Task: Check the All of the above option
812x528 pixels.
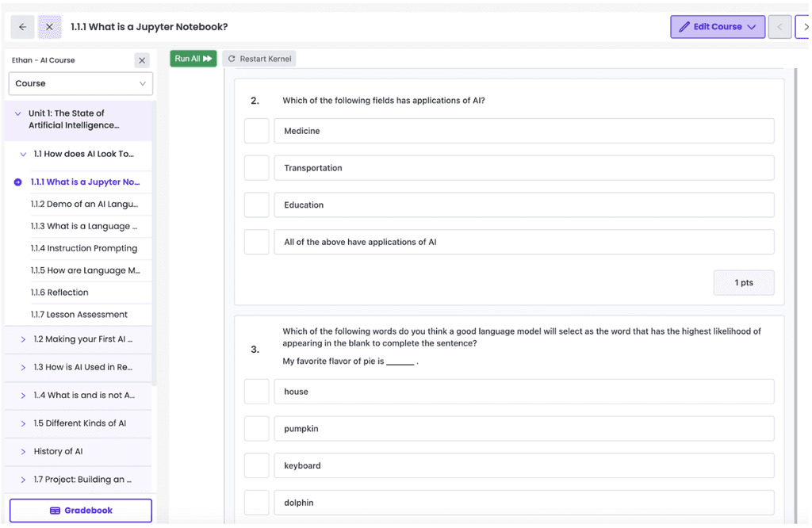Action: (256, 242)
